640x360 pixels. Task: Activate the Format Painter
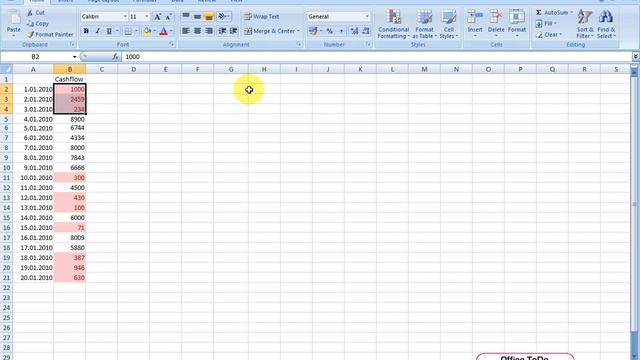[50, 35]
